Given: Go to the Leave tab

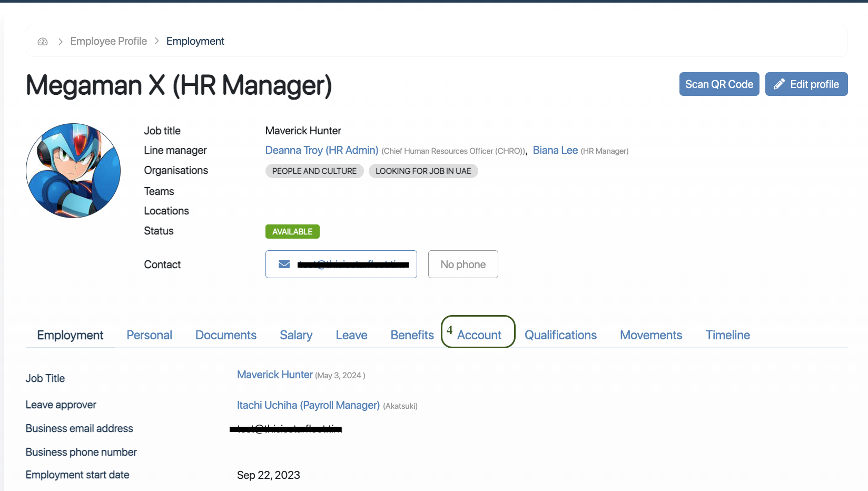Looking at the screenshot, I should tap(351, 335).
